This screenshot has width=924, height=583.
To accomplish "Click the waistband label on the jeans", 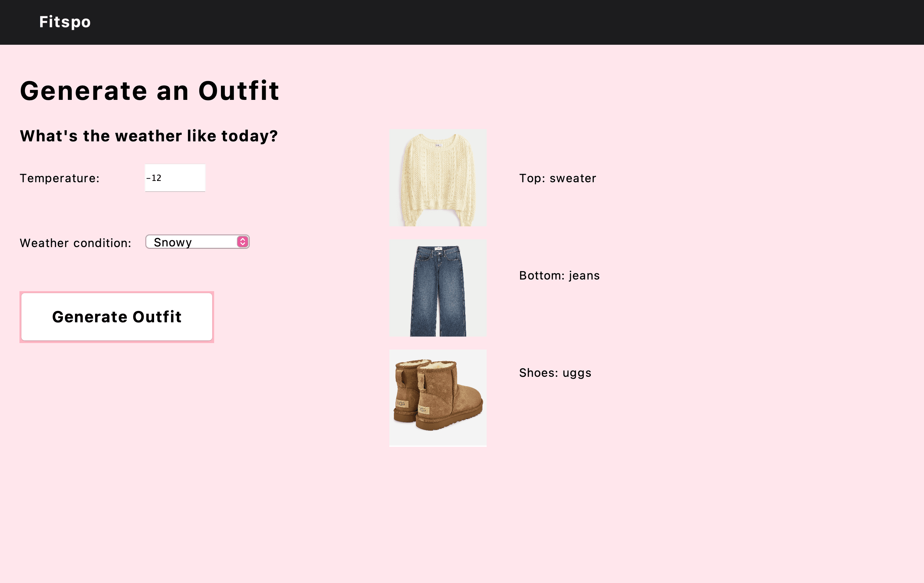I will [439, 249].
